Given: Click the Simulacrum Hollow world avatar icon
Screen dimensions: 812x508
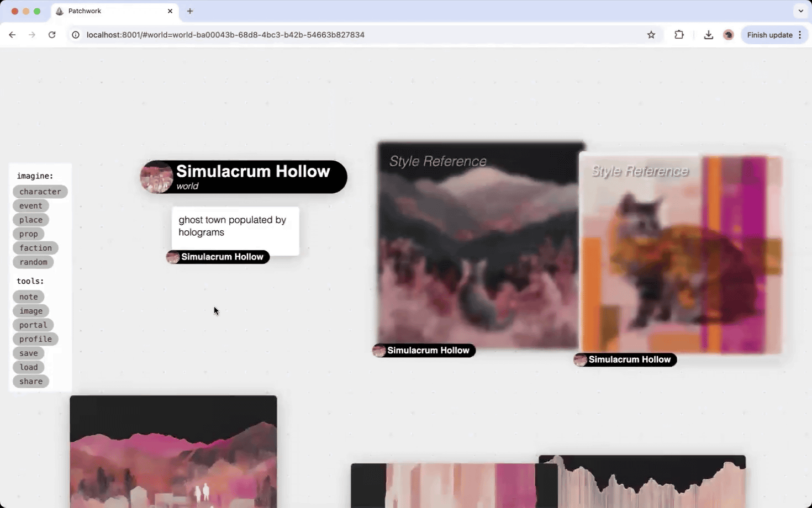Looking at the screenshot, I should pyautogui.click(x=157, y=177).
